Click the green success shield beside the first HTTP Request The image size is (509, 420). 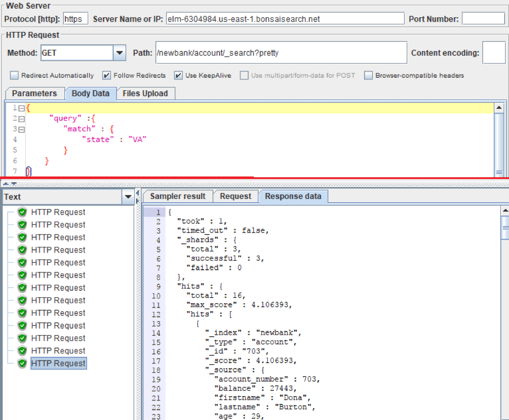21,212
